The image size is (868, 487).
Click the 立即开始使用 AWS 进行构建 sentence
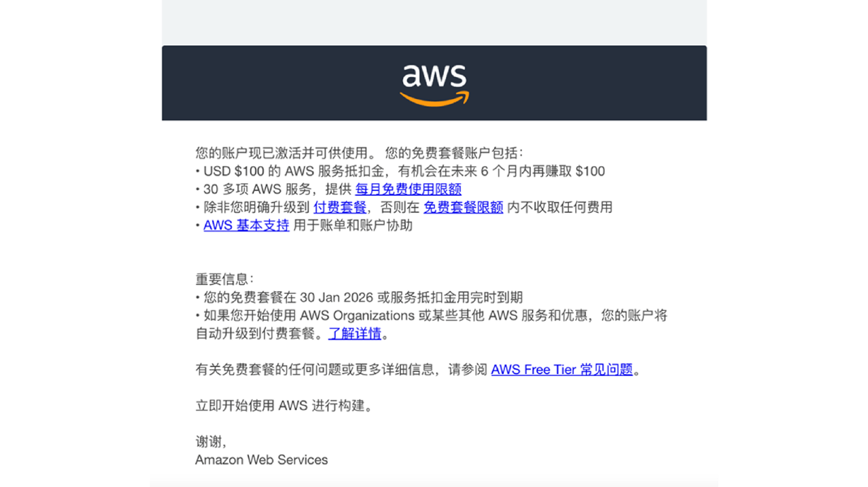pos(283,406)
